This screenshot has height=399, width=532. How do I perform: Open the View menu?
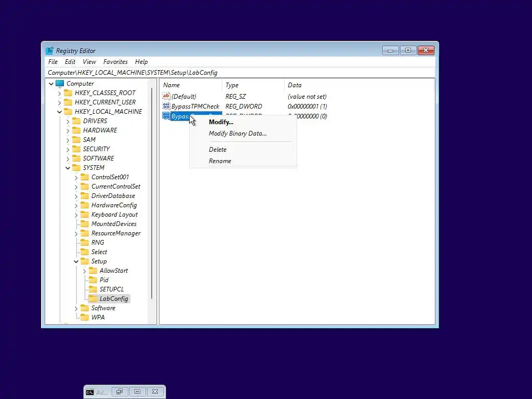pos(89,62)
